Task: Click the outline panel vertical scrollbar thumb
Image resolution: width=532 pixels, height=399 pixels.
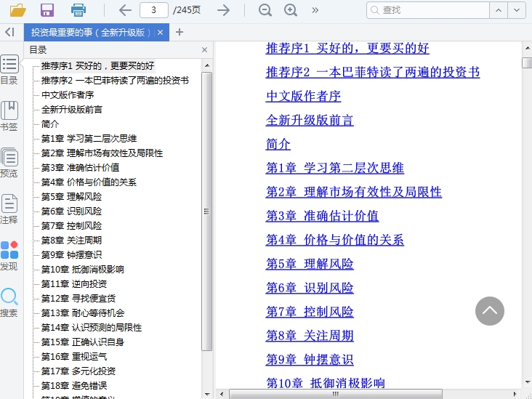Action: pos(206,211)
